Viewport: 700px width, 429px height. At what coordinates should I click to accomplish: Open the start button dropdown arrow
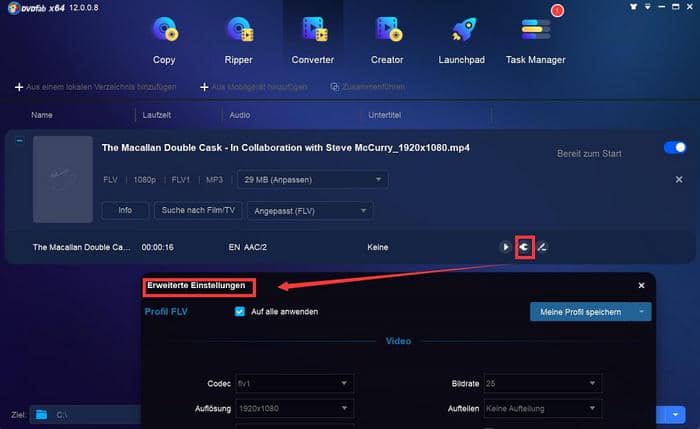(x=675, y=415)
